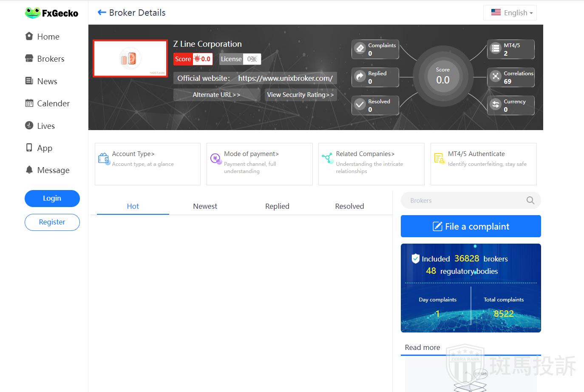Open the English language dropdown

pyautogui.click(x=510, y=13)
